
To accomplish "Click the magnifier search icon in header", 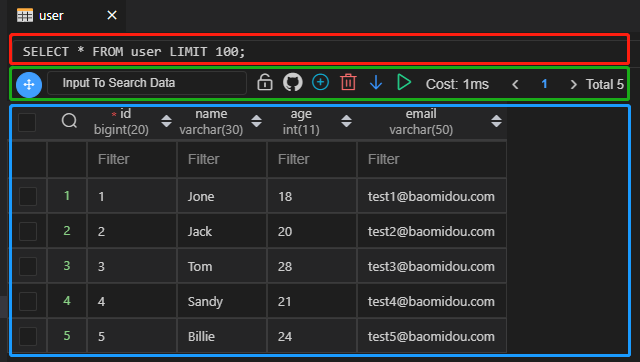I will pos(69,121).
